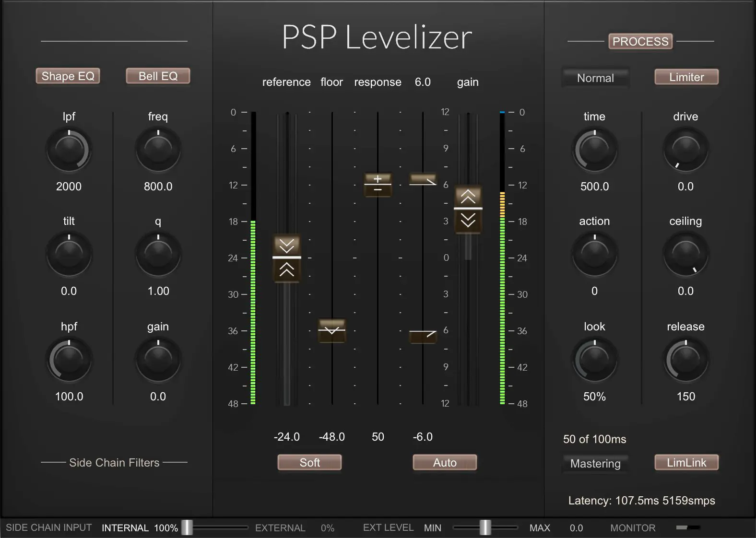Click the look value 50%

pyautogui.click(x=594, y=397)
